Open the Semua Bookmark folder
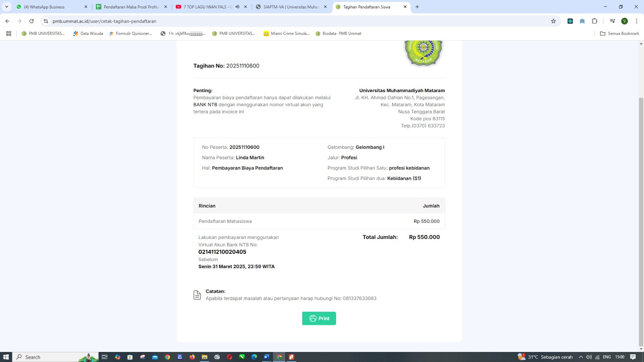 tap(619, 33)
